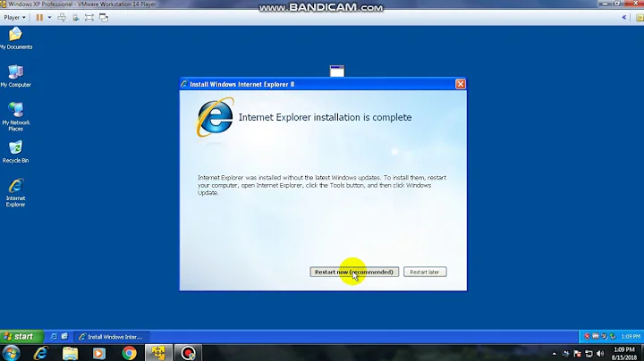Enter full screen mode icon in VMware
This screenshot has height=361, width=644.
tap(89, 18)
